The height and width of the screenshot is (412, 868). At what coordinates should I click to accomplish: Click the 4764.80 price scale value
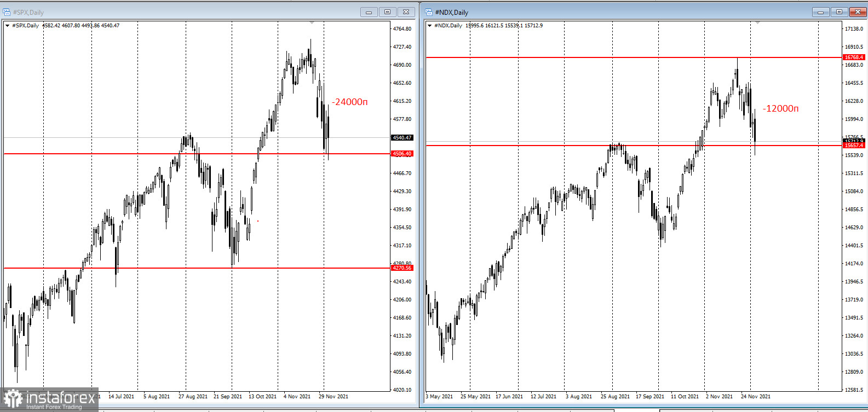[402, 29]
